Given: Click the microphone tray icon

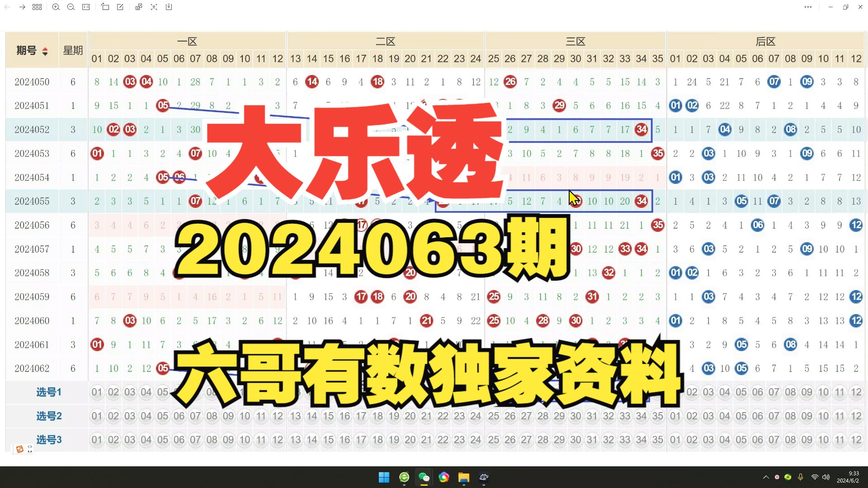Looking at the screenshot, I should click(801, 477).
